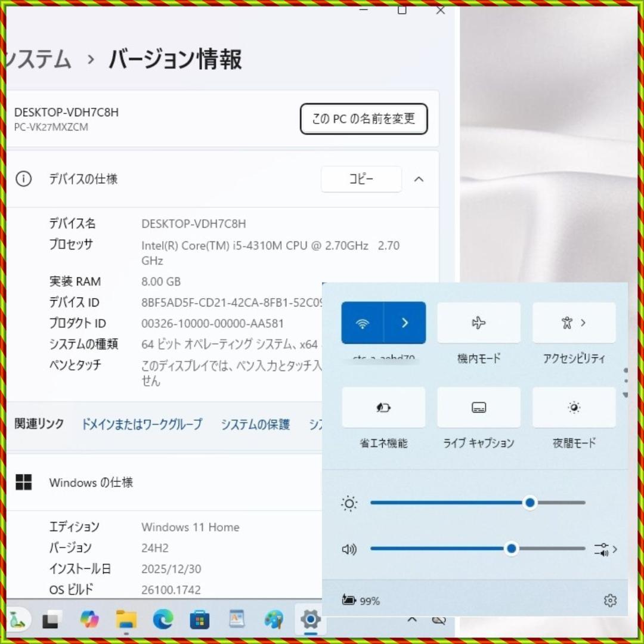Open hidden icons in the system tray
Screen dimensions: 644x644
pos(411,620)
